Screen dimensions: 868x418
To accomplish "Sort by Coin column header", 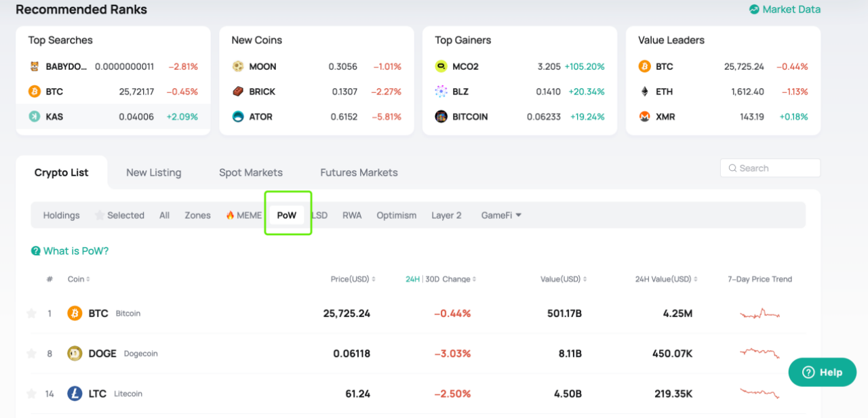I will tap(79, 279).
